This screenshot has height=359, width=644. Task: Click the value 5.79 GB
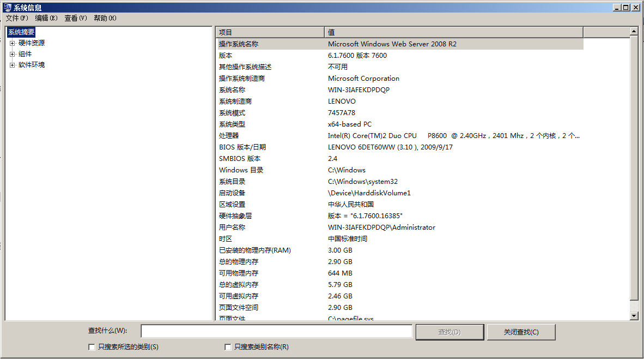pos(340,285)
